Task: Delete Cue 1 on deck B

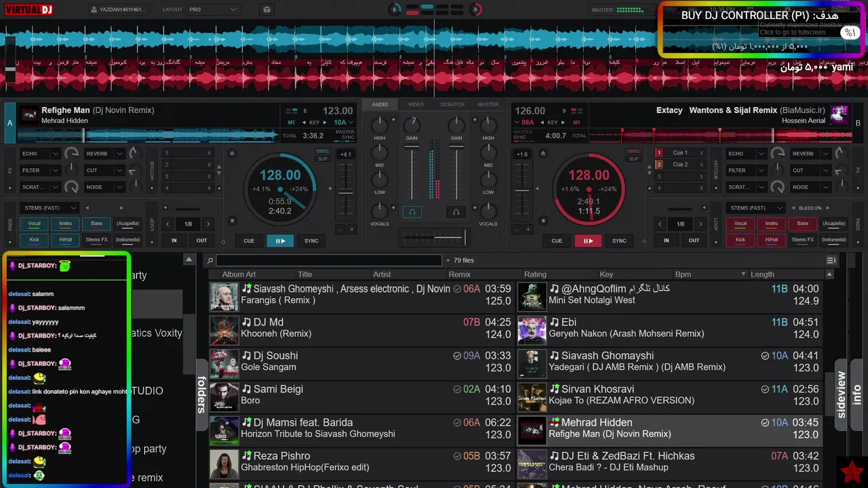Action: [701, 153]
